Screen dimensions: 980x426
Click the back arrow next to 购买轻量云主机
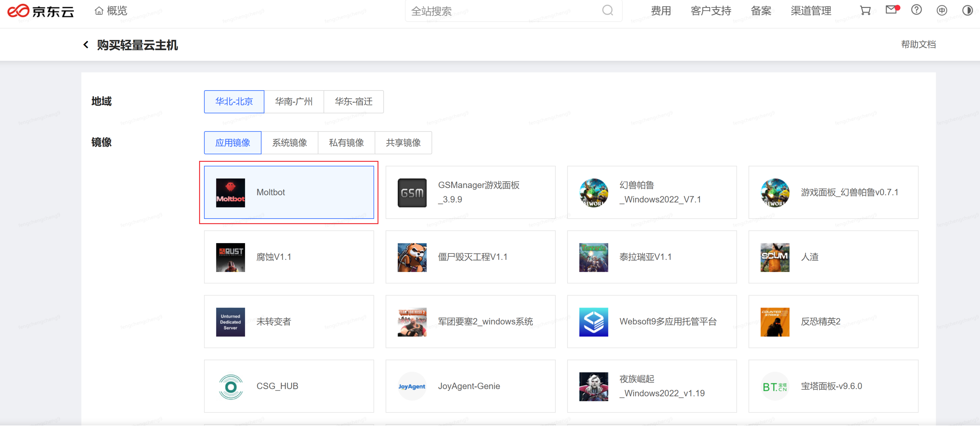coord(86,44)
